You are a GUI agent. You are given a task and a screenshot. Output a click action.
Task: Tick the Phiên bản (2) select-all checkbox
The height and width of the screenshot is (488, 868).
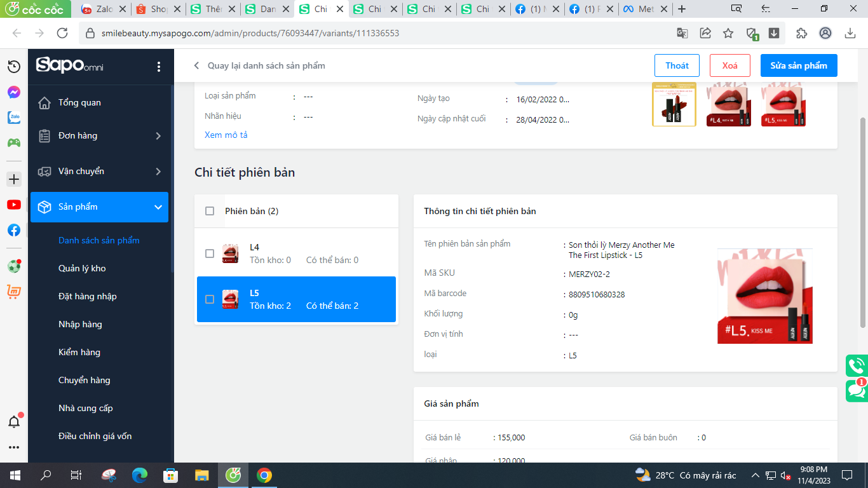pyautogui.click(x=210, y=211)
